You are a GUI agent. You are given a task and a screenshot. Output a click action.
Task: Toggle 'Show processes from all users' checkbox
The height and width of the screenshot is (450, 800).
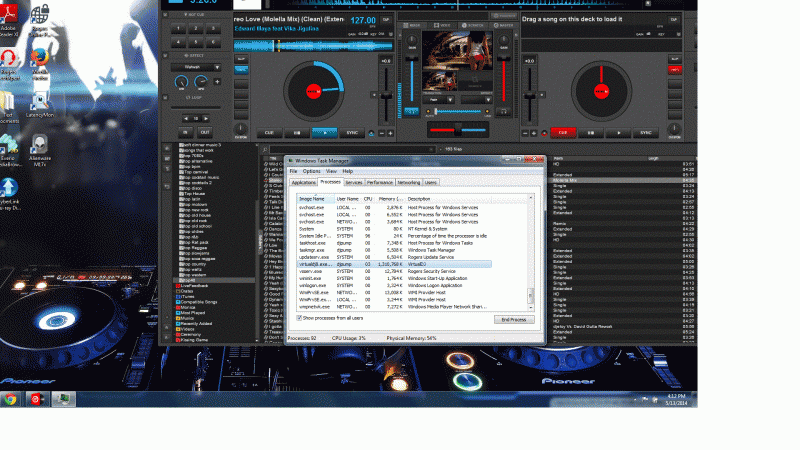click(x=299, y=318)
